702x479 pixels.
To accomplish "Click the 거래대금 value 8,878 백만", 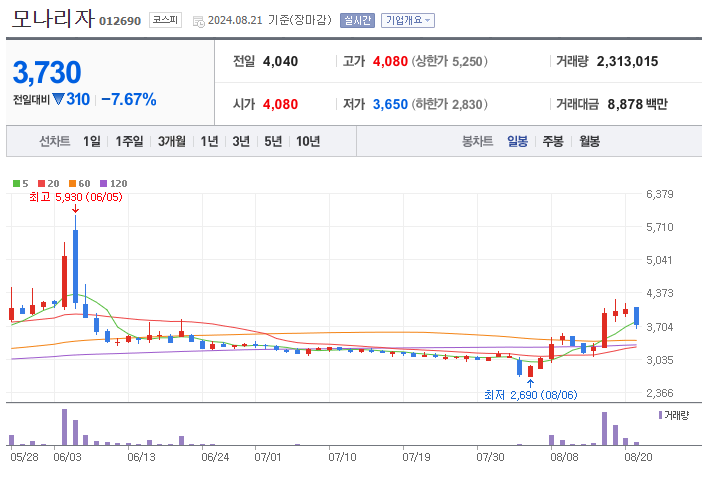I will pos(638,104).
